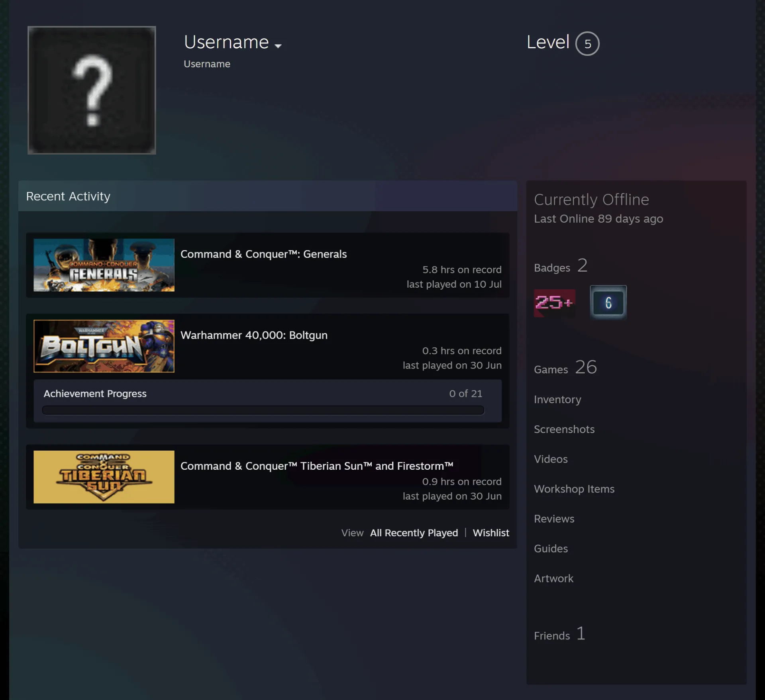Open the Badges section
765x700 pixels.
coord(560,266)
